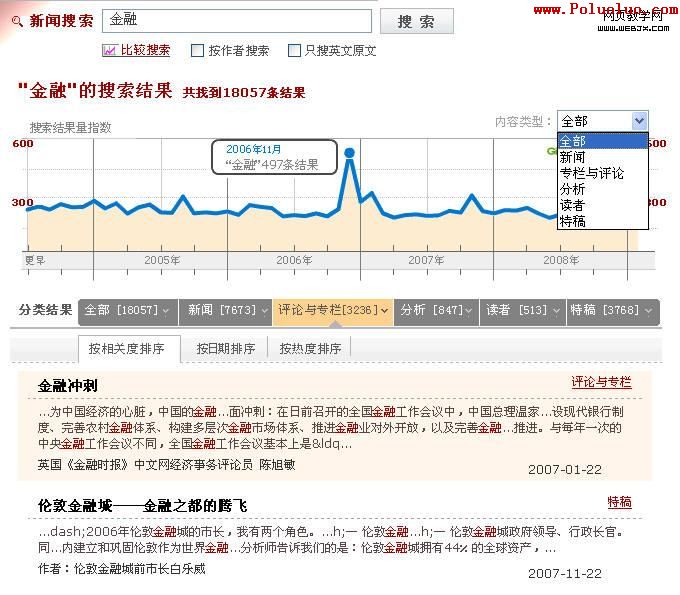
Task: Select 新闻 from the content type list
Action: coord(573,157)
